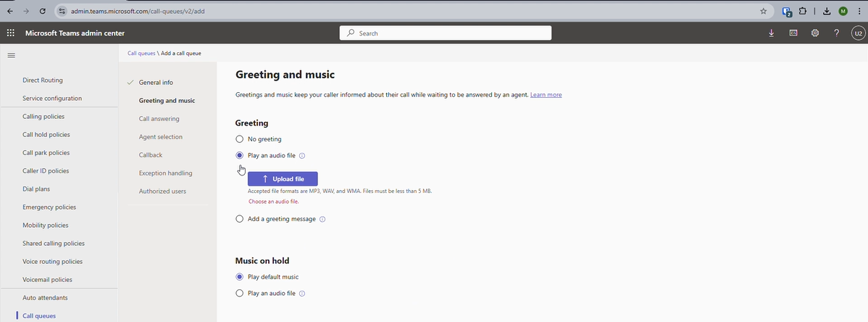Screen dimensions: 868x322
Task: Collapse the navigation hamburger menu
Action: click(x=11, y=55)
